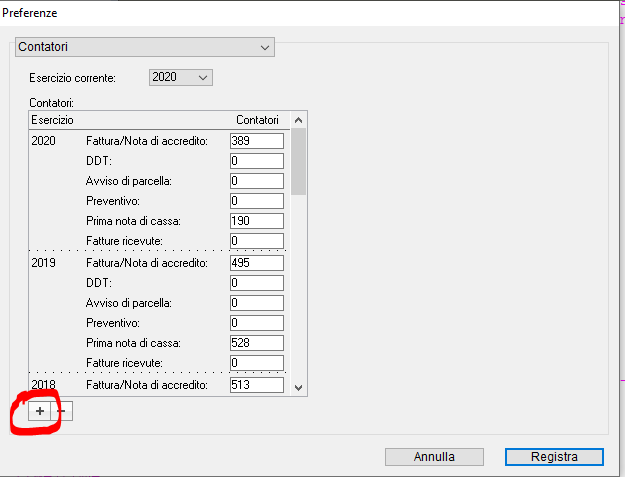This screenshot has height=477, width=625.
Task: Click the plus button to add an exercise year
Action: click(x=39, y=411)
